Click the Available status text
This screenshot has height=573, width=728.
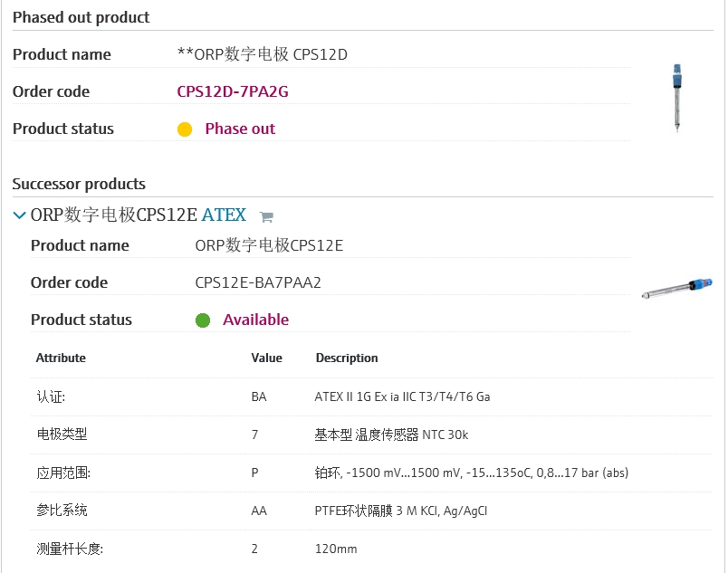255,320
